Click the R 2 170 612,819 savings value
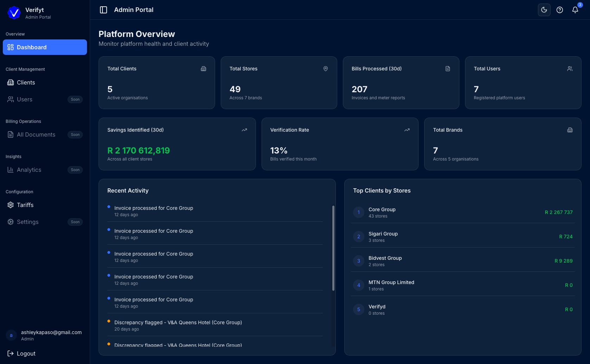The height and width of the screenshot is (364, 590). pos(139,151)
